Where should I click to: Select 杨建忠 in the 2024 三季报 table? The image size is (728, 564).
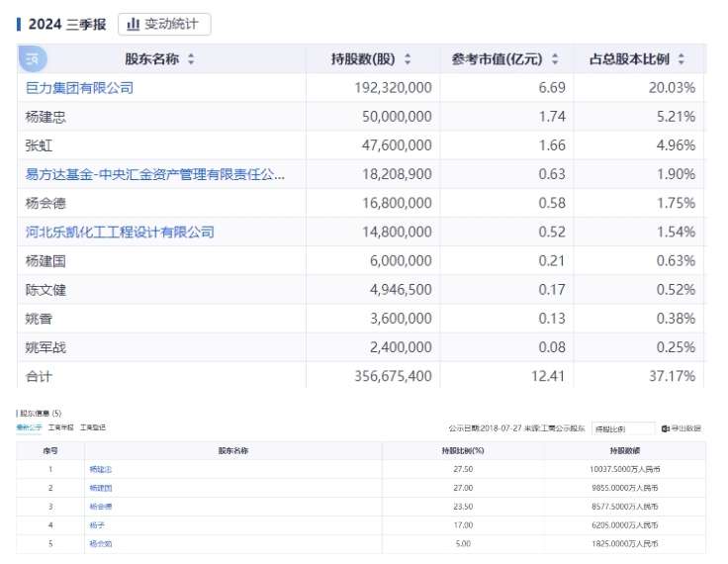[x=45, y=117]
